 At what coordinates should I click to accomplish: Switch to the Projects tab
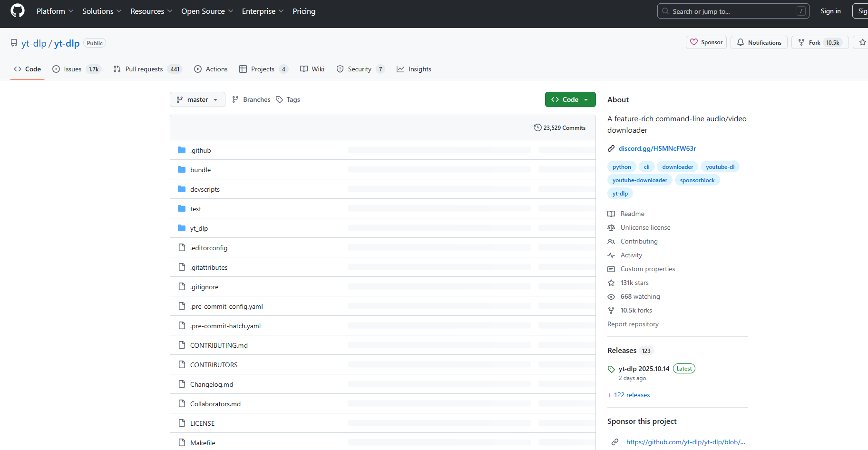263,69
